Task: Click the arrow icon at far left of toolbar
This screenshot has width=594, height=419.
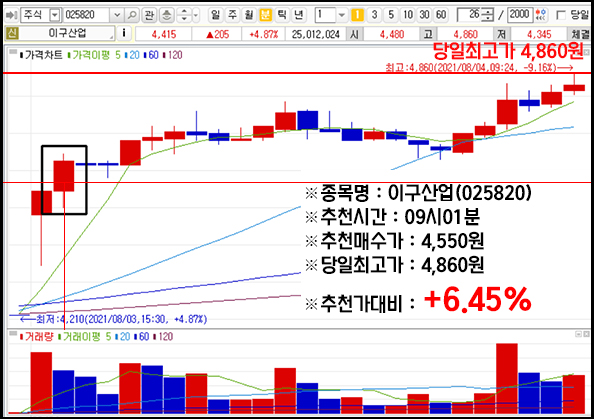Action: [11, 15]
